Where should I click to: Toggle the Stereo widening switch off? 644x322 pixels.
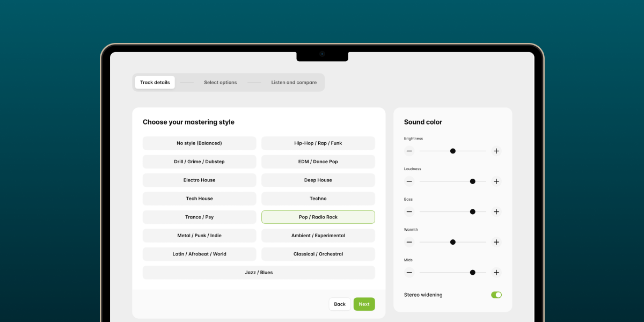tap(496, 295)
